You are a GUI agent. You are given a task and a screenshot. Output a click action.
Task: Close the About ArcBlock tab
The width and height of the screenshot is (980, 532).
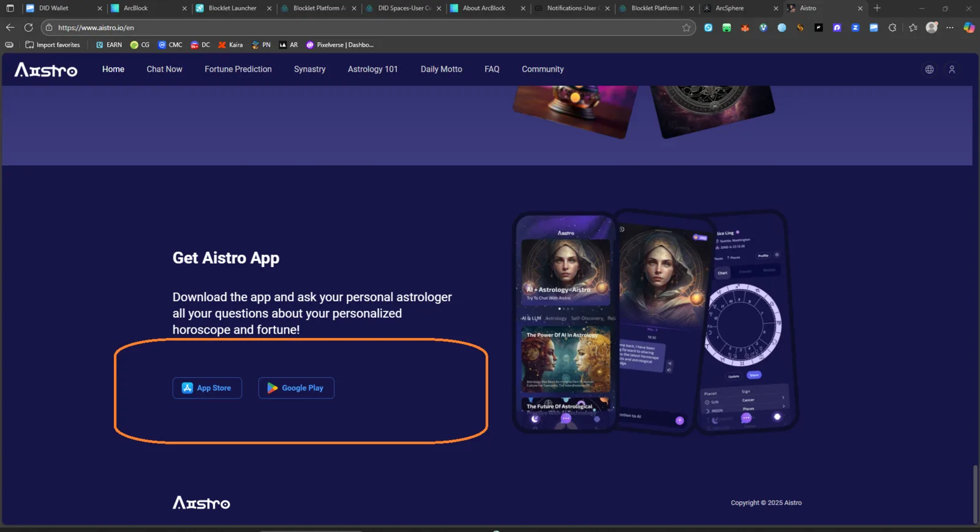[523, 9]
